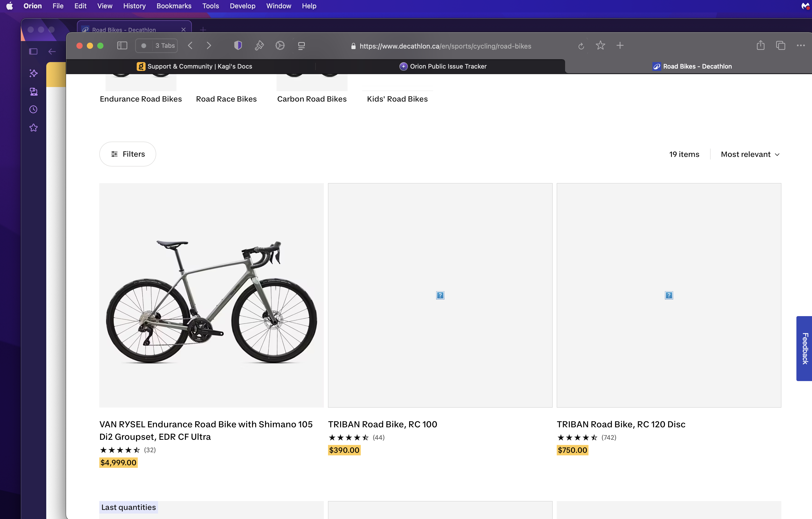Screen dimensions: 812x519
Task: Click the missing image placeholder for RC 120 Disc
Action: (669, 295)
